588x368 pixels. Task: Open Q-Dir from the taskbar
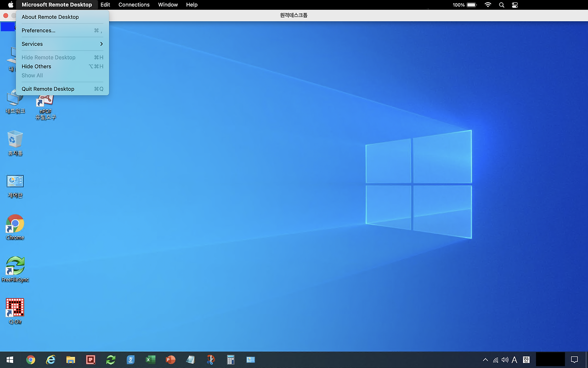pos(90,360)
